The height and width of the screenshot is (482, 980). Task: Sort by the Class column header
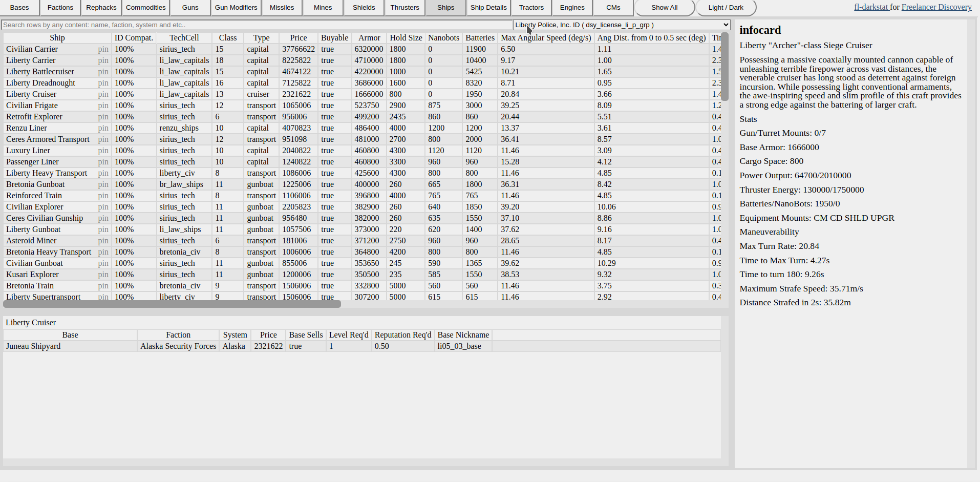click(228, 38)
